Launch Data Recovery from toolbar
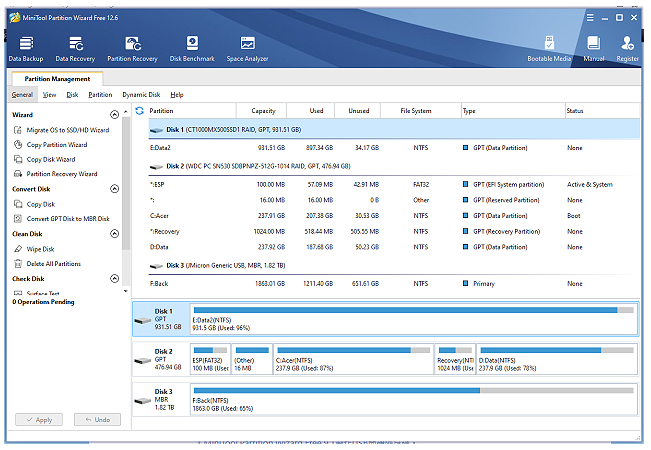This screenshot has width=651, height=450. click(x=75, y=49)
